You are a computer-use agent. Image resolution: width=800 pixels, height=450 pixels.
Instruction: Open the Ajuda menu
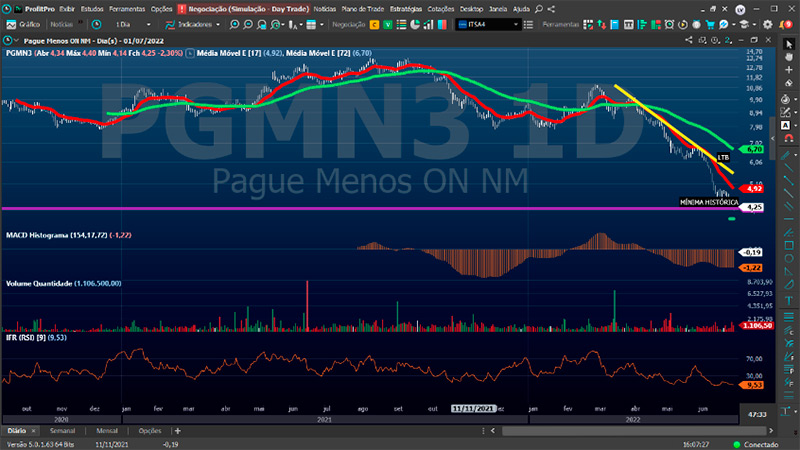point(521,9)
